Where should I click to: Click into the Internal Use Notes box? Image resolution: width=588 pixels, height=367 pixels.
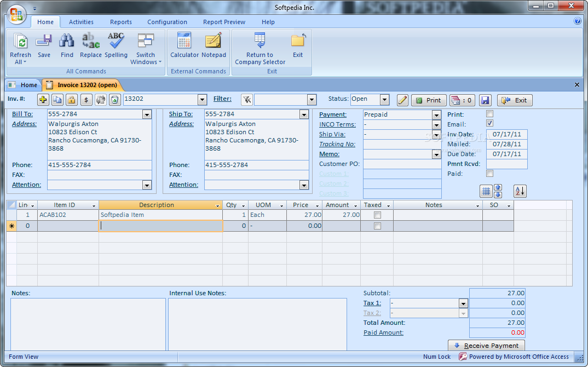click(257, 324)
